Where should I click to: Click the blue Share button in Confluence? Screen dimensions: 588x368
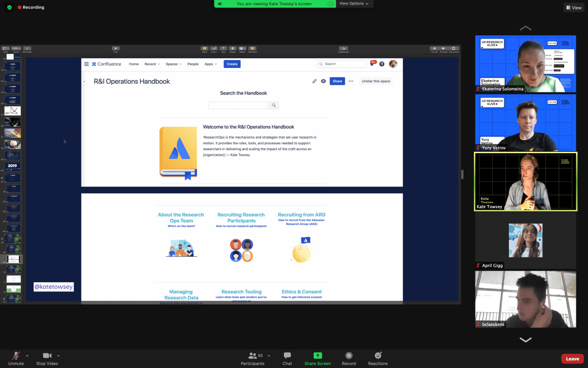(337, 81)
